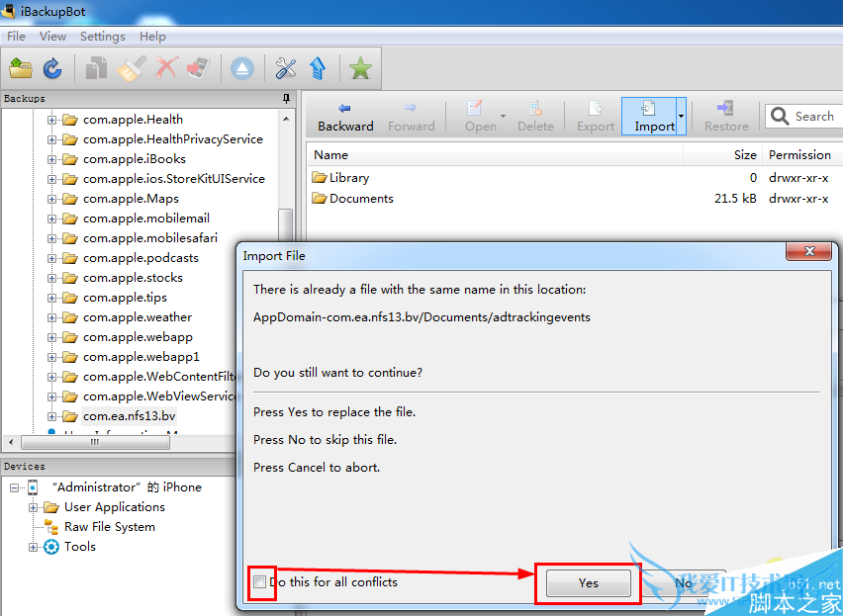This screenshot has width=843, height=616.
Task: Sort by Permission column header
Action: click(802, 155)
